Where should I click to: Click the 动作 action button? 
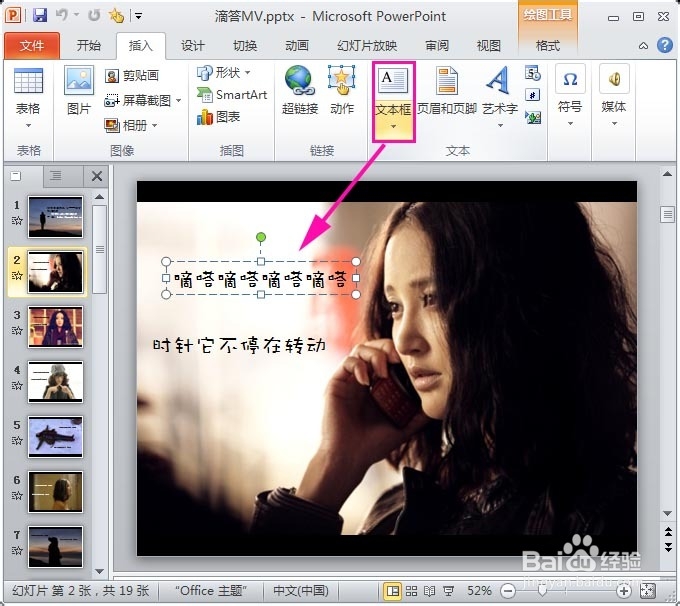tap(342, 90)
